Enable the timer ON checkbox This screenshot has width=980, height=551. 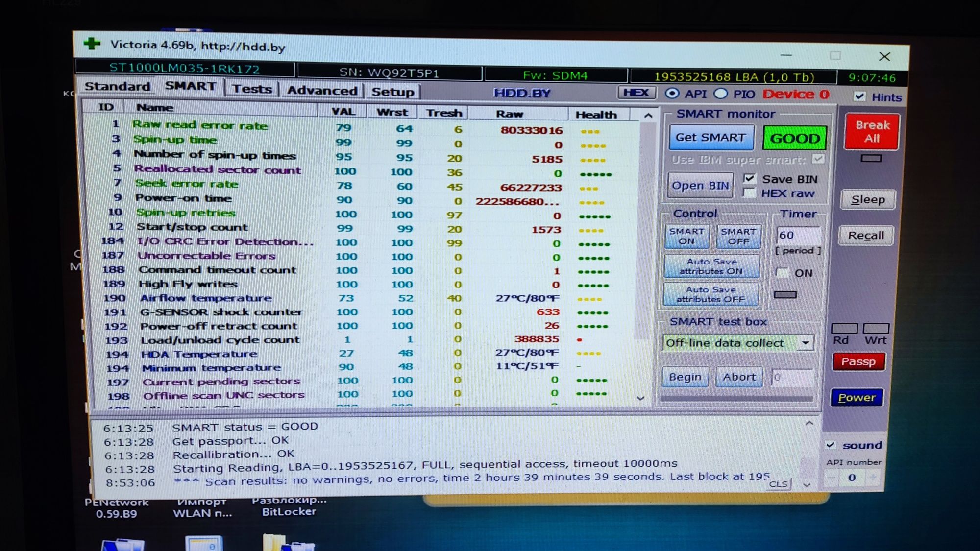(782, 273)
